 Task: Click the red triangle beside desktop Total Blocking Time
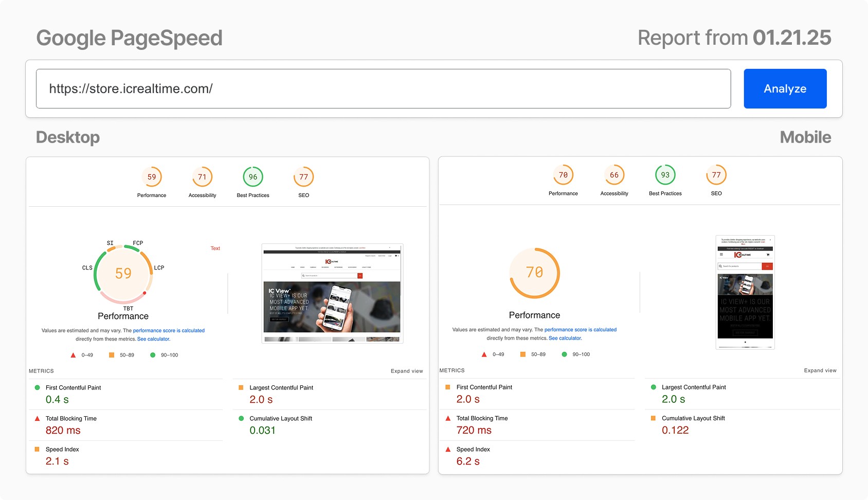click(37, 418)
